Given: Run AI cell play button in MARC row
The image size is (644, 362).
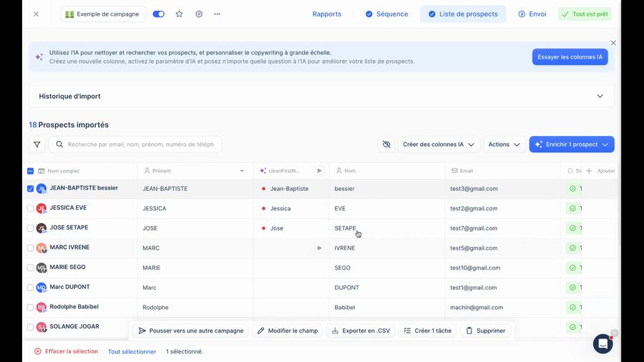Looking at the screenshot, I should point(319,248).
